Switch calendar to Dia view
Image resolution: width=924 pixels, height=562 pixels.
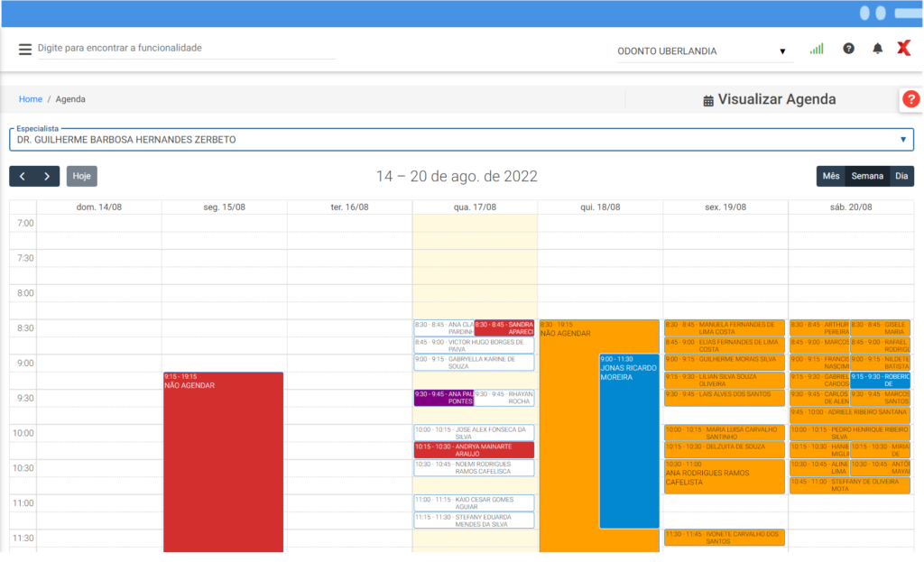click(901, 176)
